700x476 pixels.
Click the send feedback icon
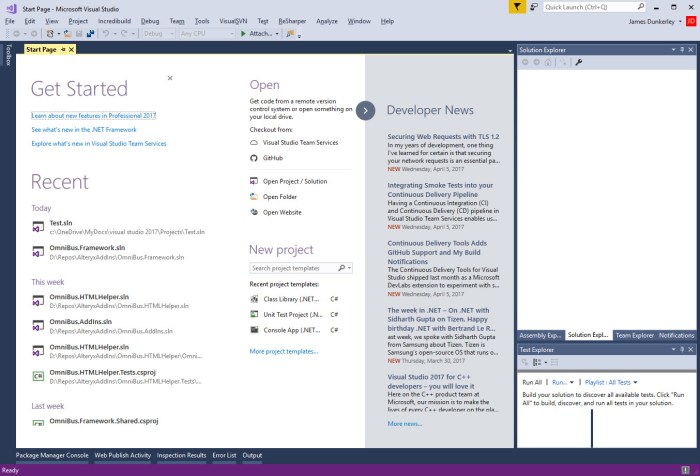click(534, 7)
